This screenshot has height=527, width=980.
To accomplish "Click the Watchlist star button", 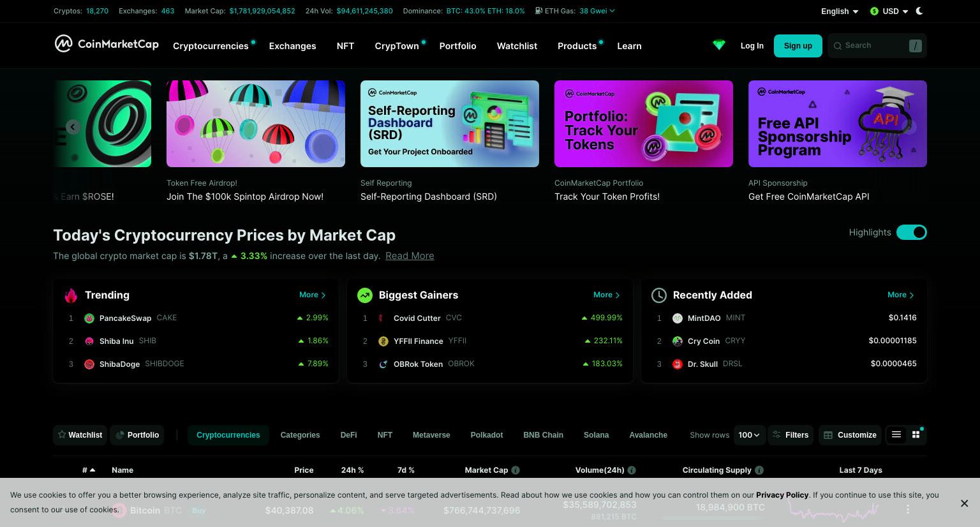I will [x=80, y=434].
